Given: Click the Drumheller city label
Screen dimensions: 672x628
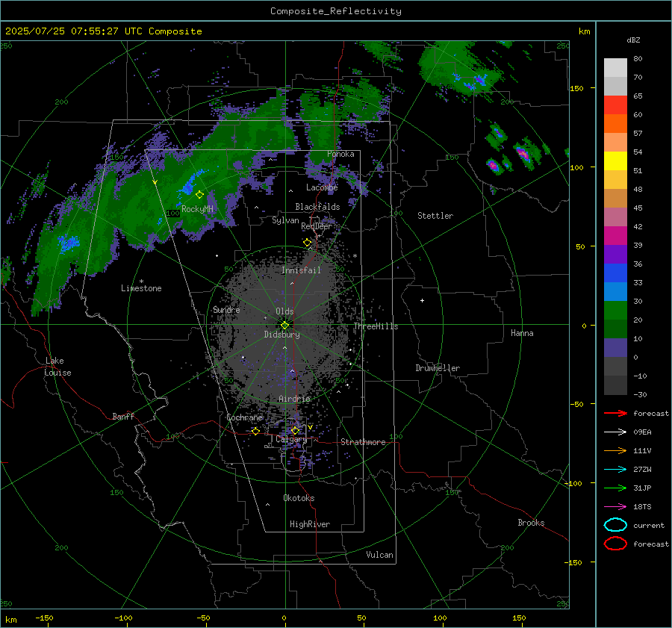Looking at the screenshot, I should tap(438, 368).
